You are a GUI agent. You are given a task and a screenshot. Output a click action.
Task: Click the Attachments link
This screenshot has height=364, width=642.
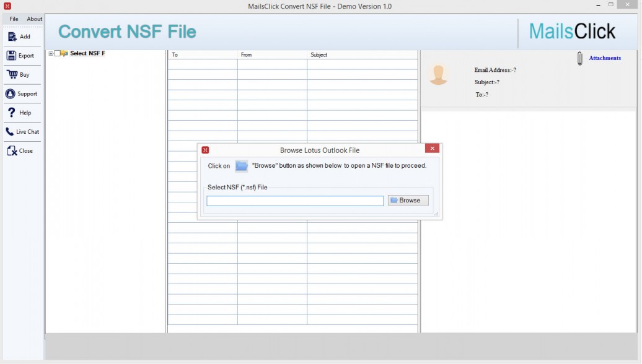(x=604, y=58)
